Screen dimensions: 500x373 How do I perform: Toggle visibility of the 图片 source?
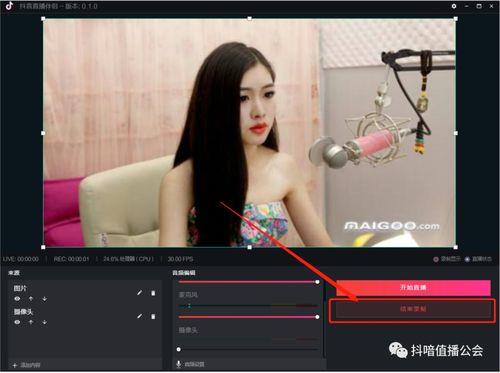pyautogui.click(x=17, y=299)
